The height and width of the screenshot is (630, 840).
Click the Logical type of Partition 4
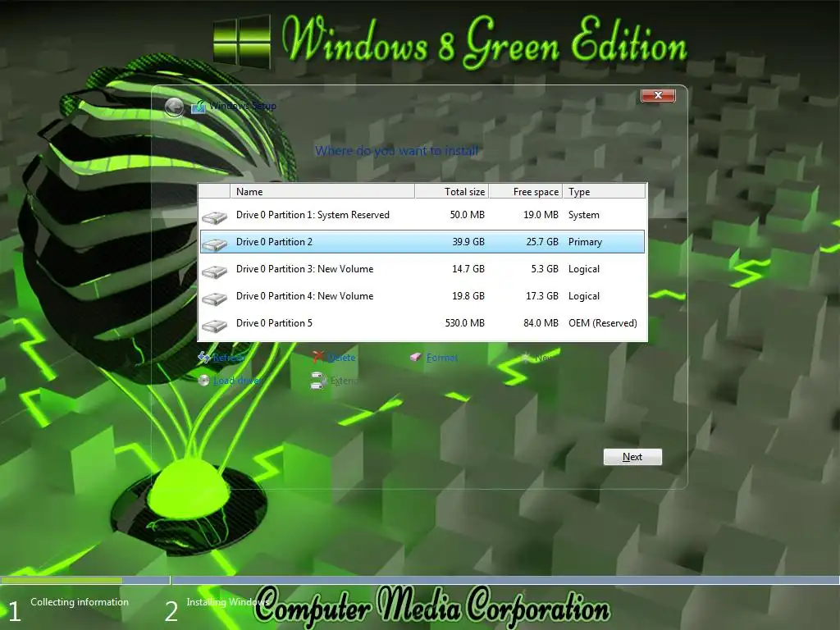[584, 295]
